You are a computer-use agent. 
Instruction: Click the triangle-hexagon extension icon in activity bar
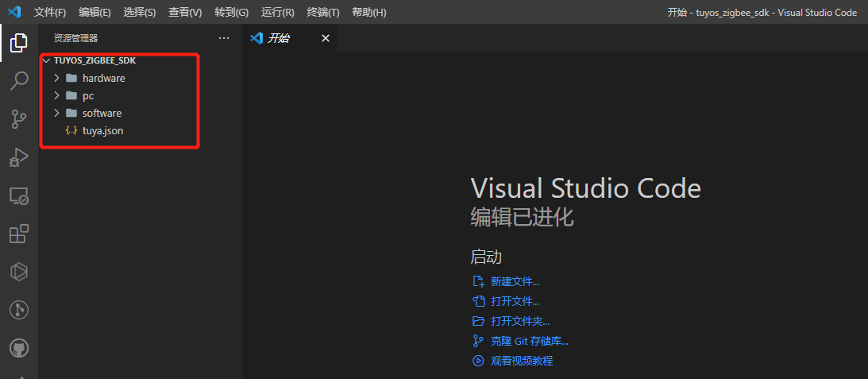point(19,272)
